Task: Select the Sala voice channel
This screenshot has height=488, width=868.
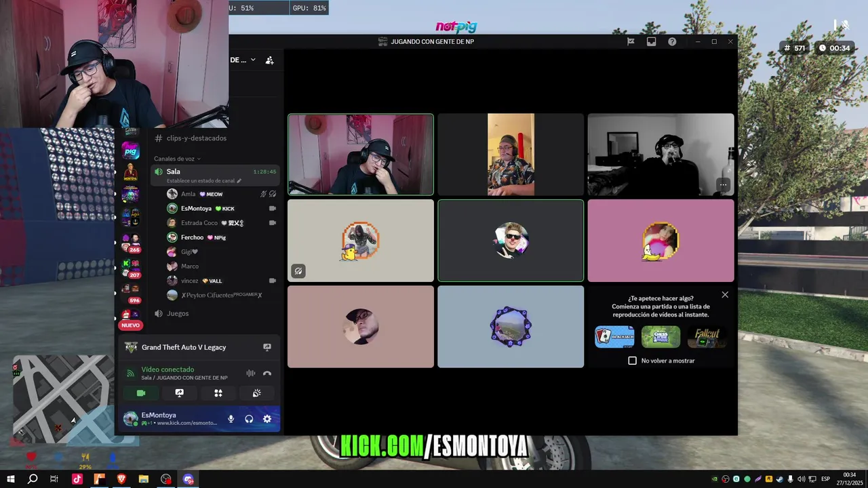Action: pyautogui.click(x=215, y=176)
